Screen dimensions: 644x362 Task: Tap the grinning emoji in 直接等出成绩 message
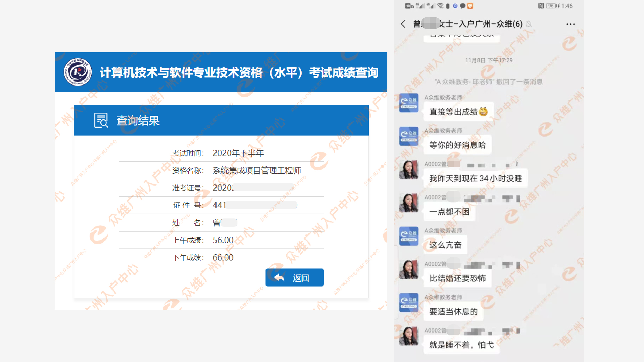click(483, 112)
